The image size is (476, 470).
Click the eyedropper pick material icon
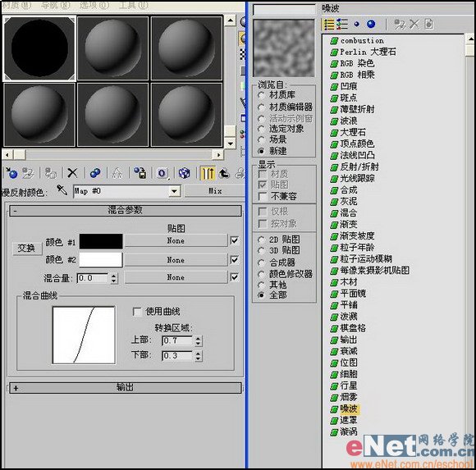pyautogui.click(x=62, y=190)
